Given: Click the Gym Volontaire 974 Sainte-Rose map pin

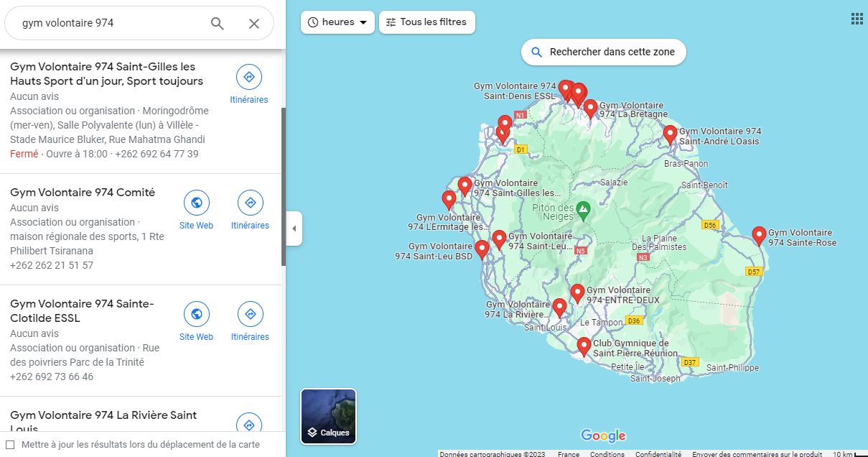Looking at the screenshot, I should [759, 236].
